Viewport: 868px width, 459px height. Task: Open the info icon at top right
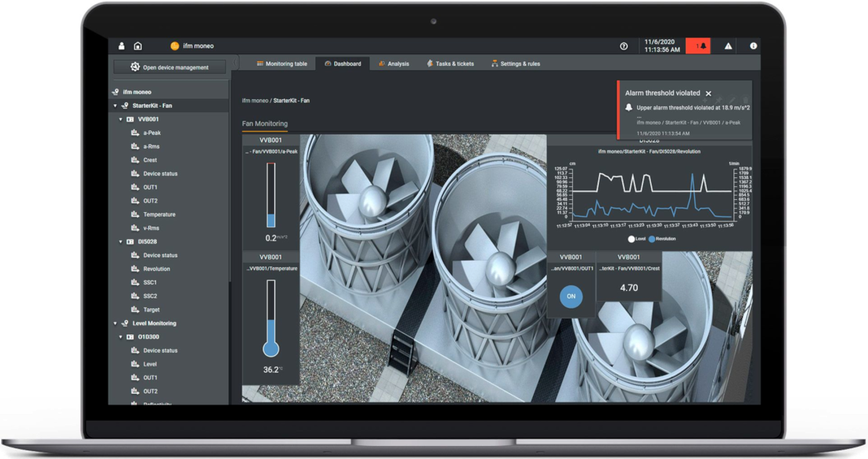pyautogui.click(x=753, y=46)
